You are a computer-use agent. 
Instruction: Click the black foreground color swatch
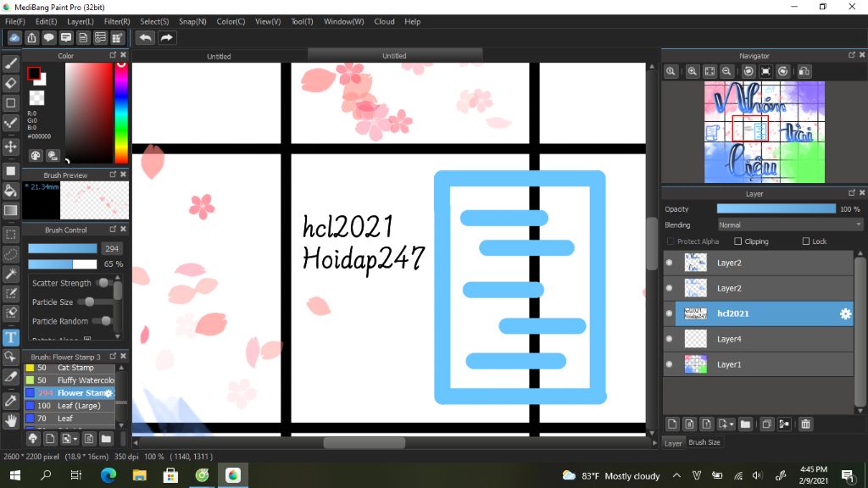tap(34, 73)
